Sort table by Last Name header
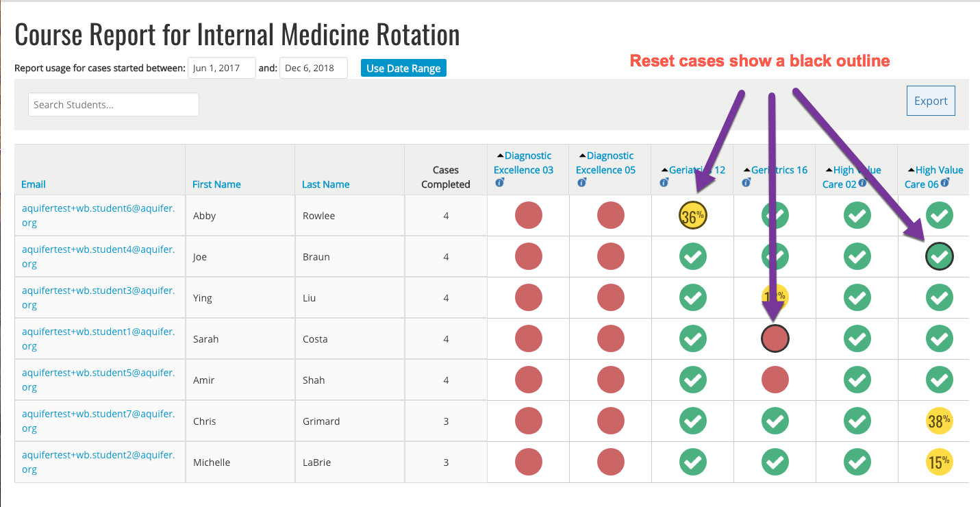The width and height of the screenshot is (980, 507). (x=325, y=184)
